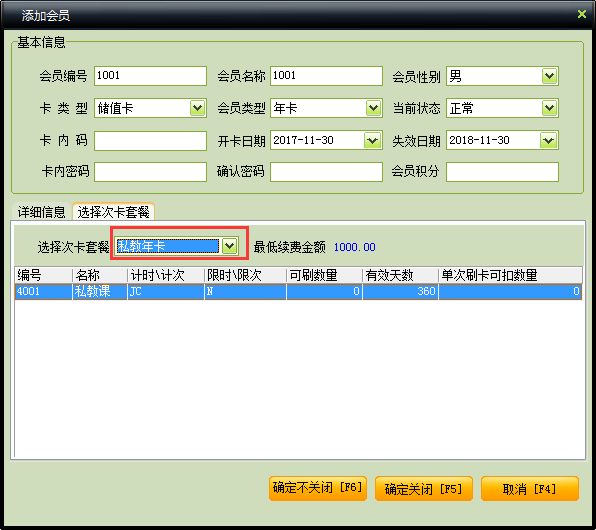Image resolution: width=596 pixels, height=530 pixels.
Task: Expand the 卡类型 储值卡 dropdown
Action: click(x=197, y=108)
